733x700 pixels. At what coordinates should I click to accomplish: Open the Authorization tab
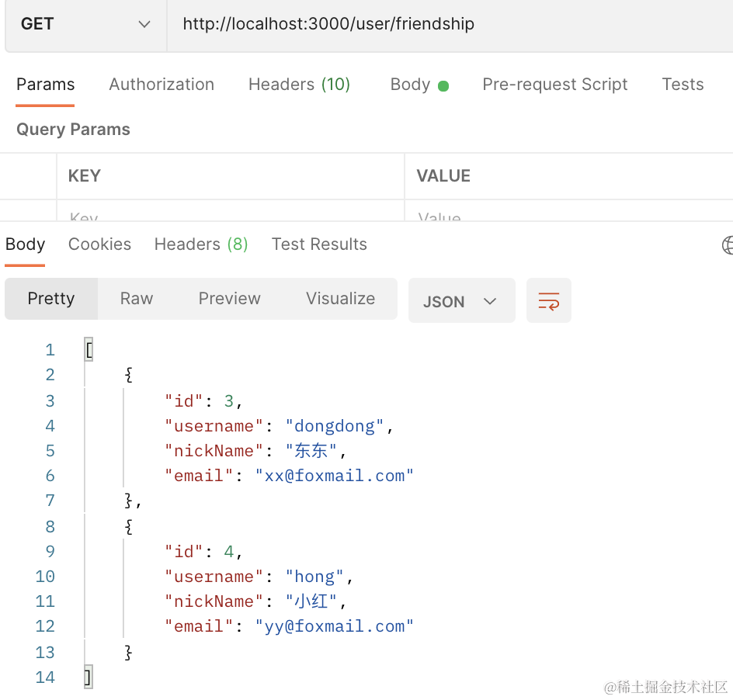(x=162, y=85)
